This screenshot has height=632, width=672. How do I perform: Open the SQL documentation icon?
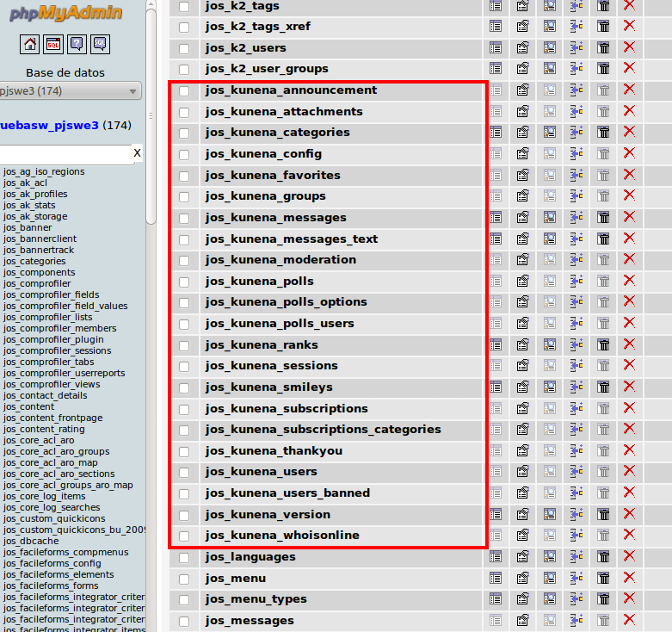pos(101,44)
